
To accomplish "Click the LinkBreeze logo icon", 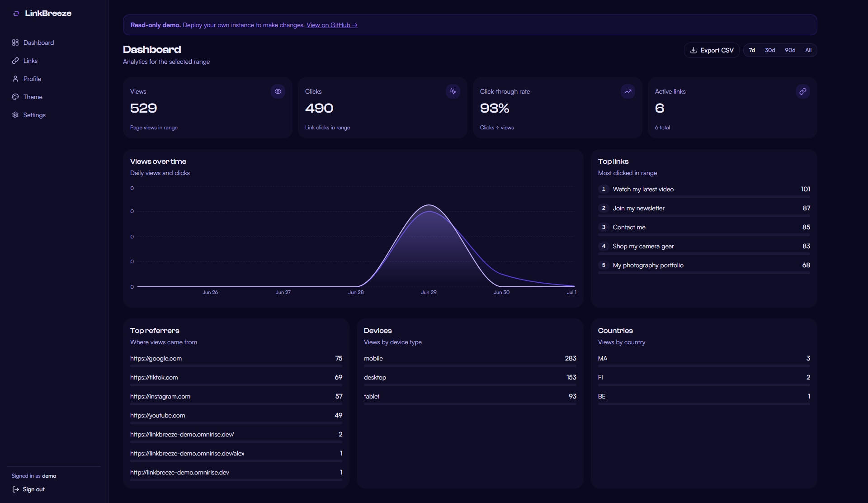I will pos(16,14).
